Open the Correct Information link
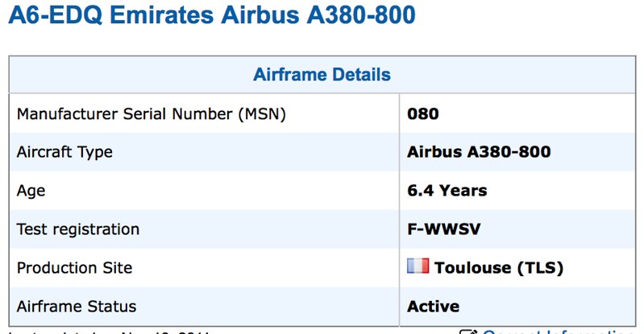The width and height of the screenshot is (644, 334). click(x=558, y=331)
